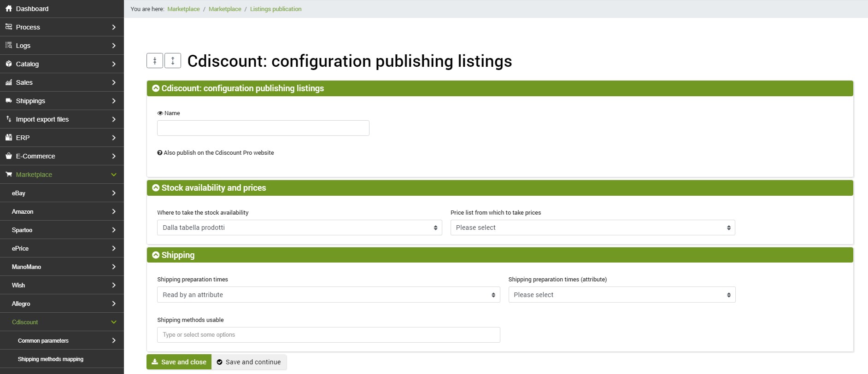Click the Catalog box icon
868x374 pixels.
tap(9, 64)
